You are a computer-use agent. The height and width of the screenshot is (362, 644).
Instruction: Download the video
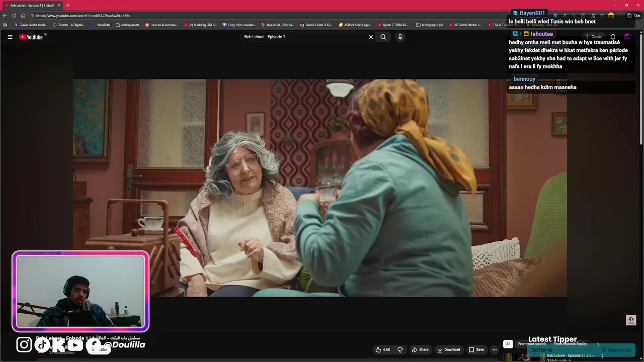pos(449,349)
